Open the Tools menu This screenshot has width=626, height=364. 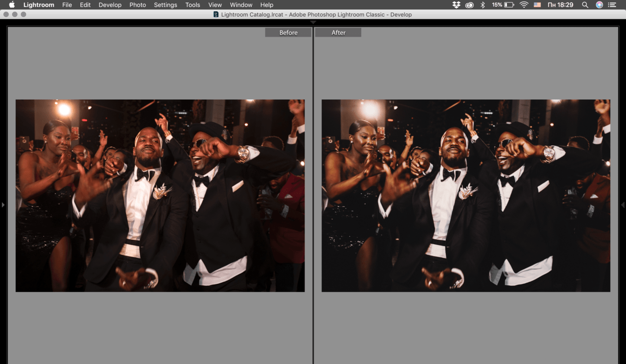pos(193,5)
